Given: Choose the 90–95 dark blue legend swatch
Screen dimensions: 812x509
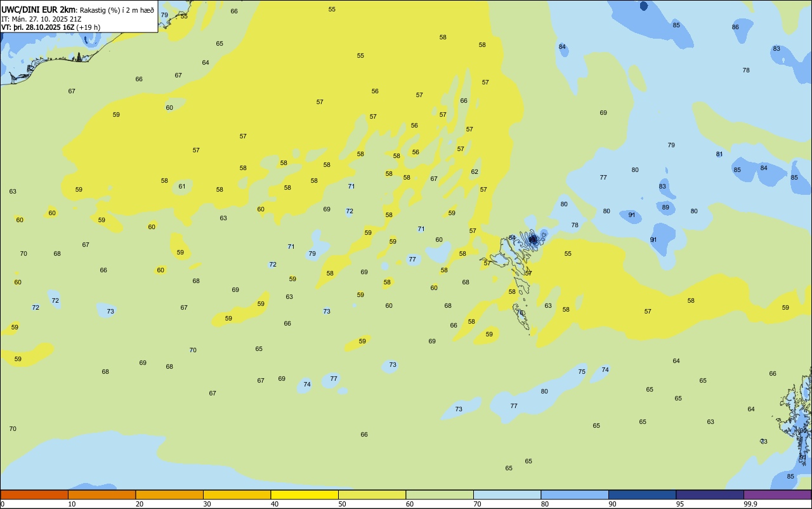Looking at the screenshot, I should 642,494.
